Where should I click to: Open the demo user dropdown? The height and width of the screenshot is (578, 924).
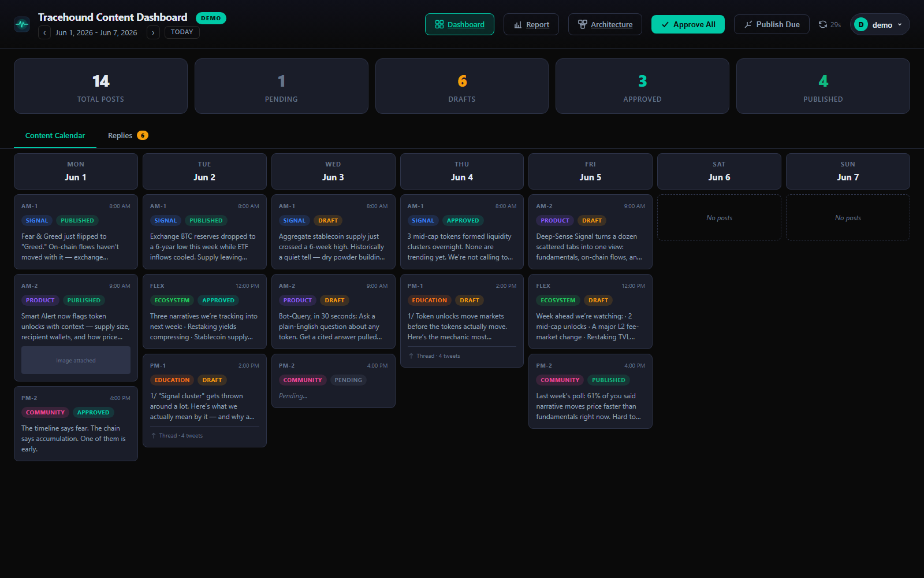880,24
